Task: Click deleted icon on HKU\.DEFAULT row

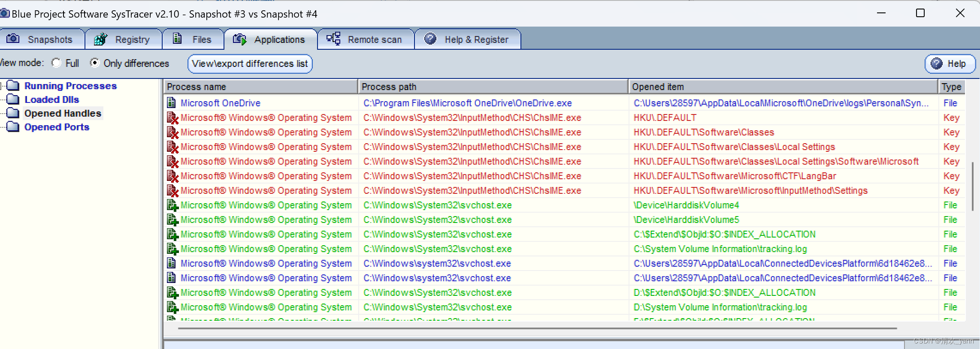Action: point(172,117)
